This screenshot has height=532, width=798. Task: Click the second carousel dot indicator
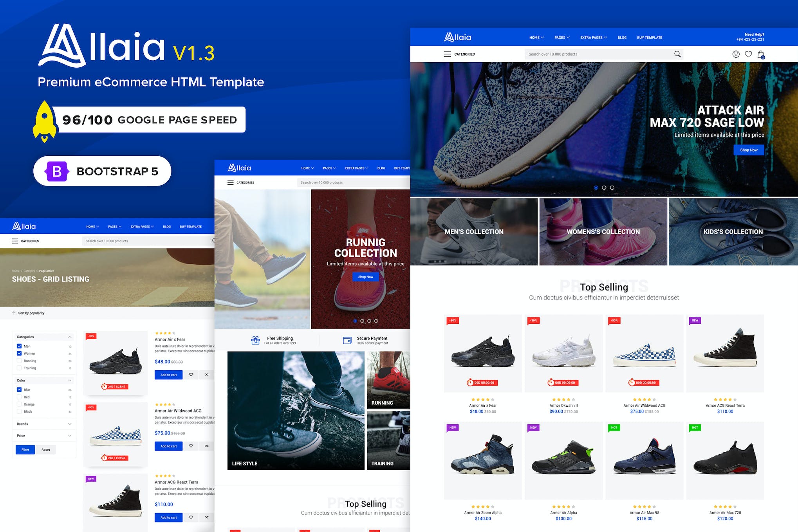605,187
